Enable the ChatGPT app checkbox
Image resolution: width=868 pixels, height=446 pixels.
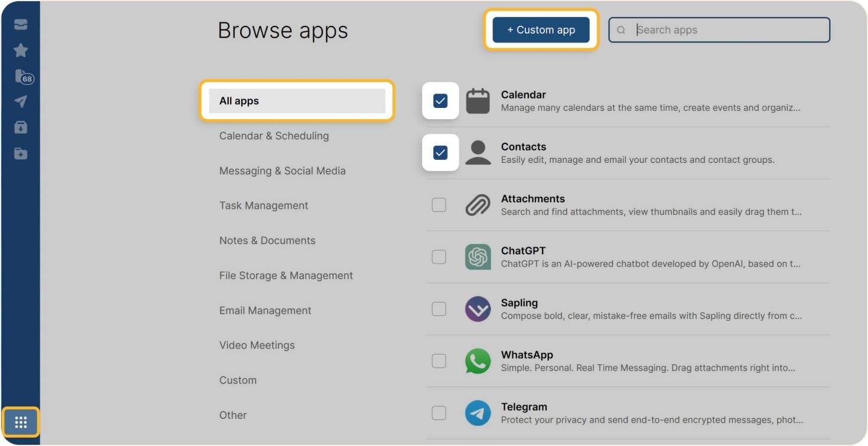[x=439, y=257]
